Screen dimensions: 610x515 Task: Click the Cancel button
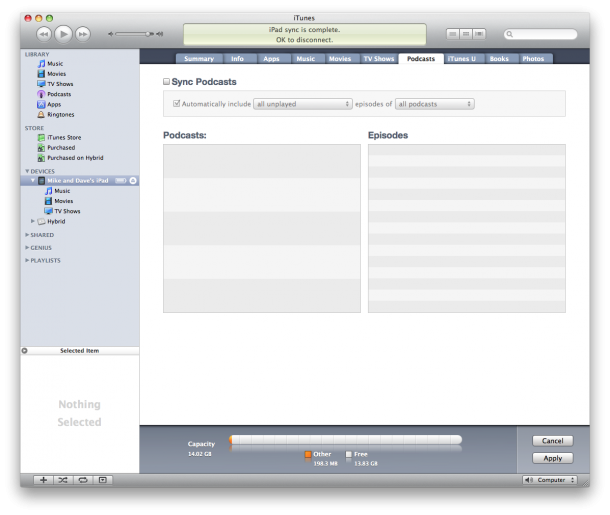click(x=552, y=441)
